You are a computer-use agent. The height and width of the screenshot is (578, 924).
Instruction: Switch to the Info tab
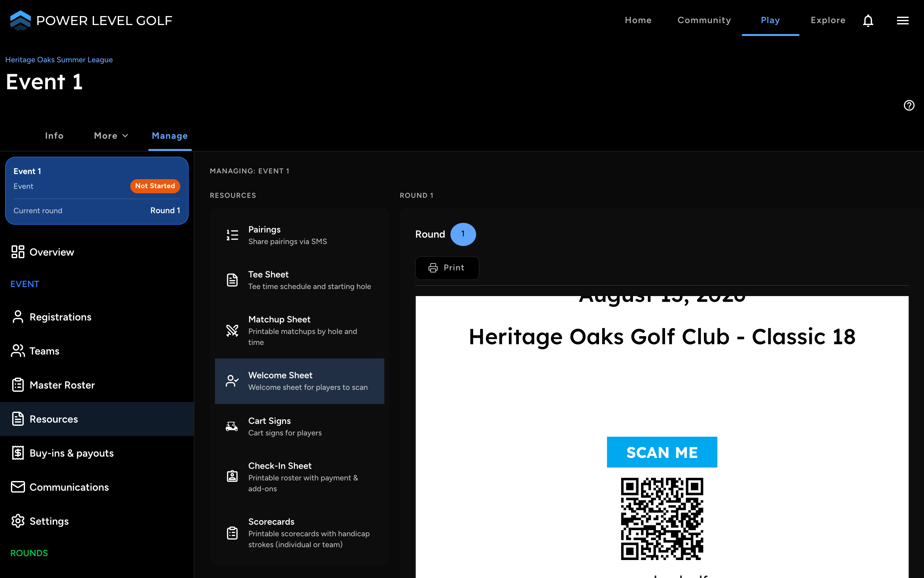click(x=54, y=136)
